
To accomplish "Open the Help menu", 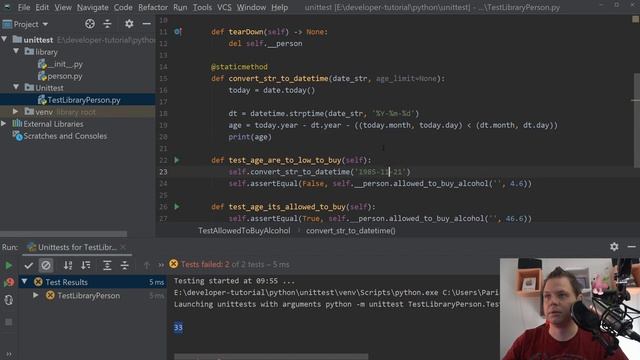I will (x=279, y=7).
